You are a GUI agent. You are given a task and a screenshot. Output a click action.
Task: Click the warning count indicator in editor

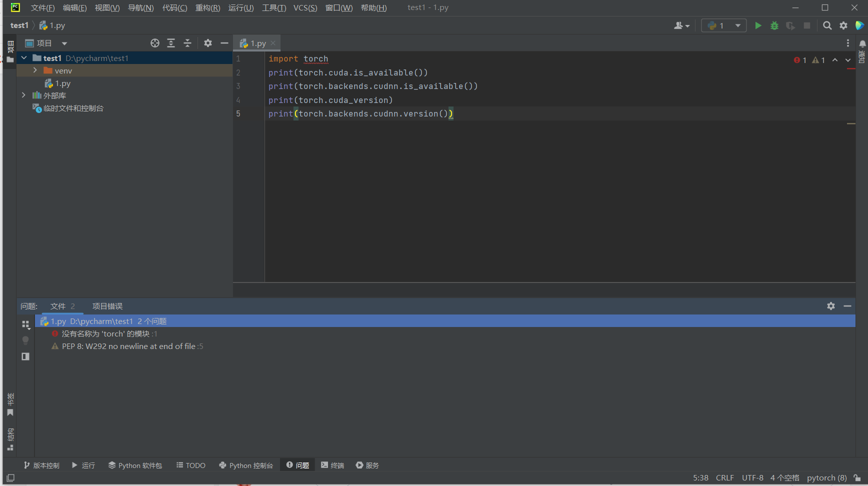[x=818, y=60]
